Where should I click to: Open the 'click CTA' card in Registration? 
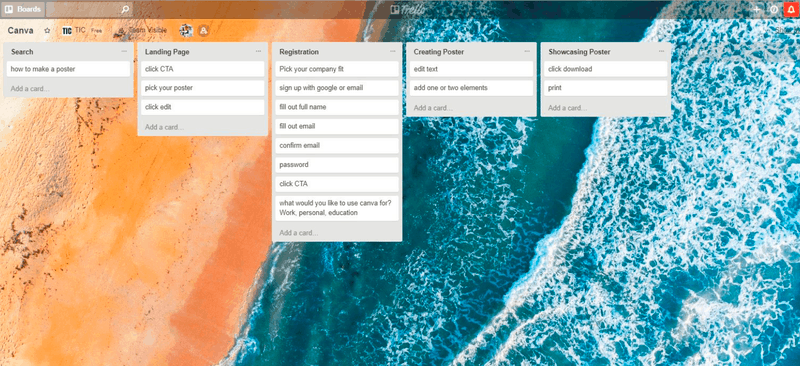(x=337, y=184)
